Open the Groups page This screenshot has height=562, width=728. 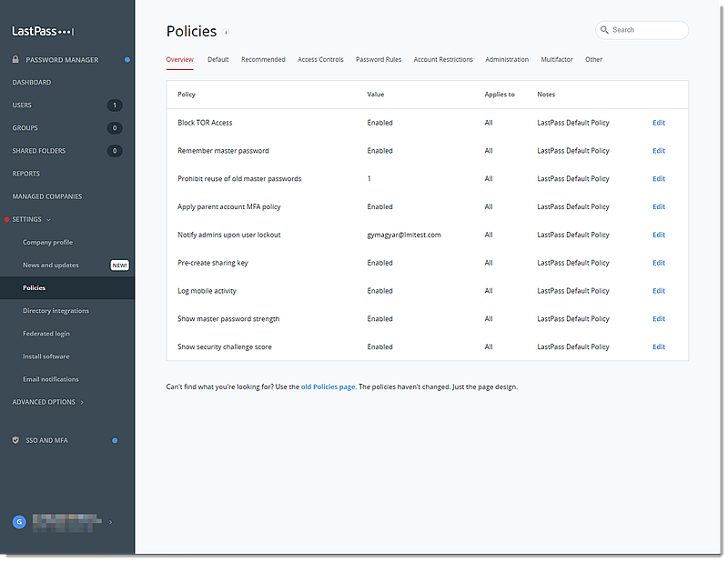(x=25, y=127)
